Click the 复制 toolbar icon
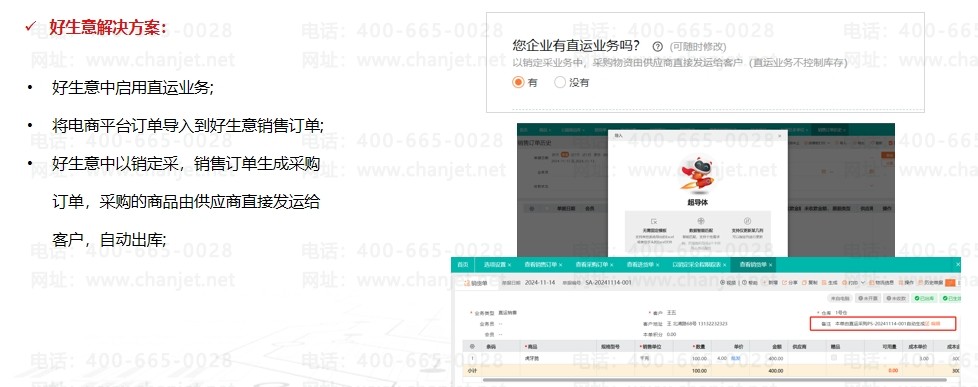978x387 pixels. pyautogui.click(x=804, y=283)
